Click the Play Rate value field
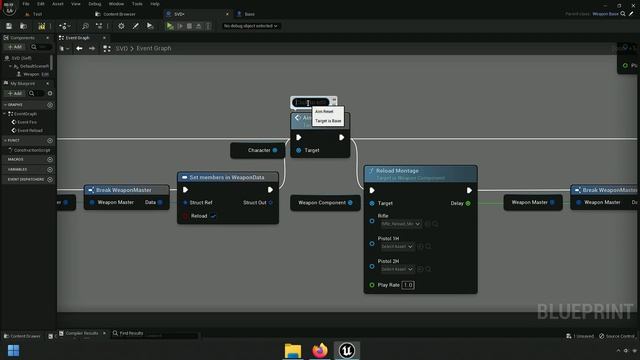Image resolution: width=640 pixels, height=360 pixels. tap(408, 285)
